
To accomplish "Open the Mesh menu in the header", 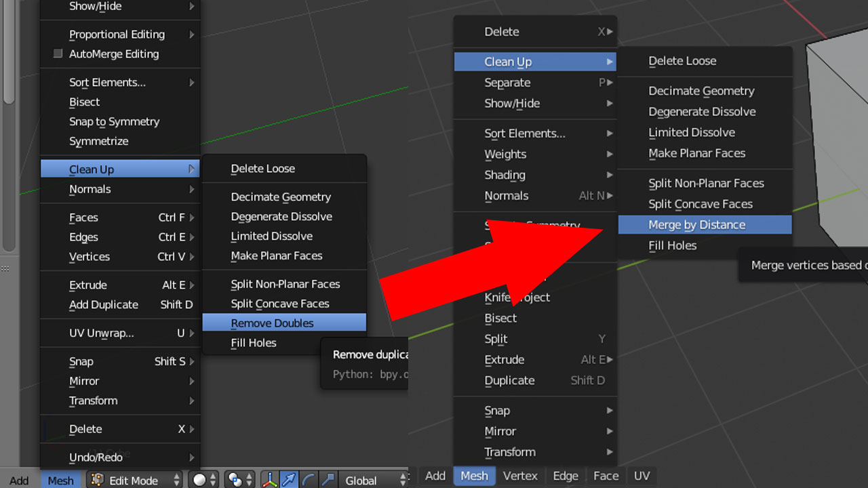I will [x=61, y=479].
